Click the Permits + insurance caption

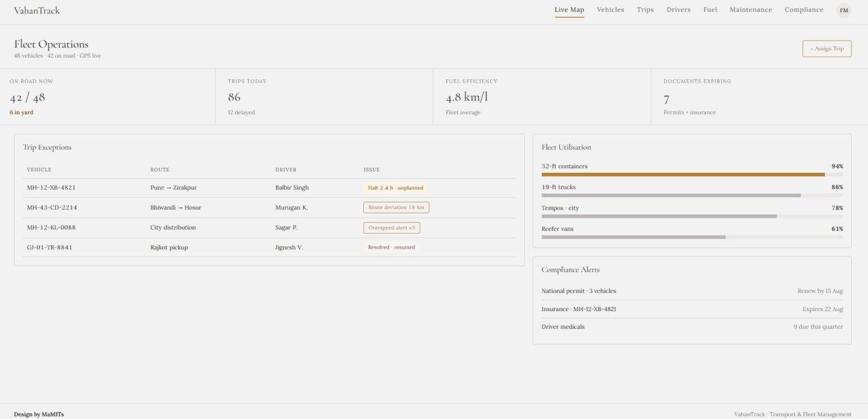[x=689, y=112]
